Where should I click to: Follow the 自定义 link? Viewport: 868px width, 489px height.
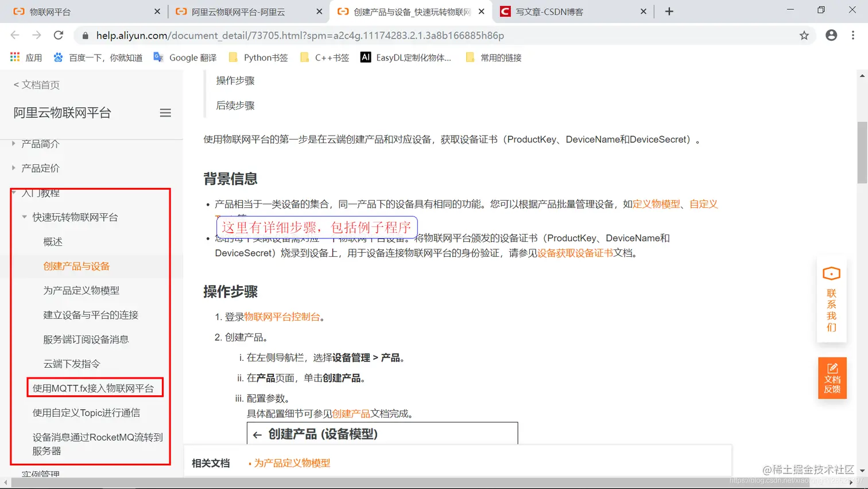click(x=704, y=204)
